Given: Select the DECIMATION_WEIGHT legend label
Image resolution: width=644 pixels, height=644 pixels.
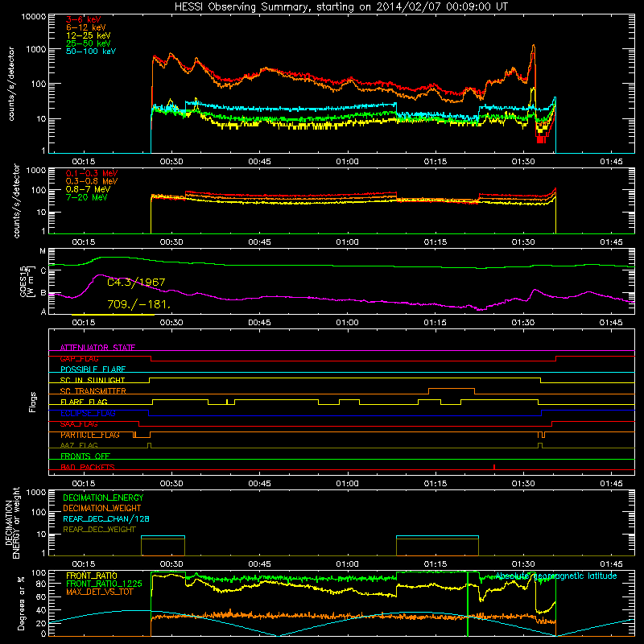Looking at the screenshot, I should [x=102, y=508].
